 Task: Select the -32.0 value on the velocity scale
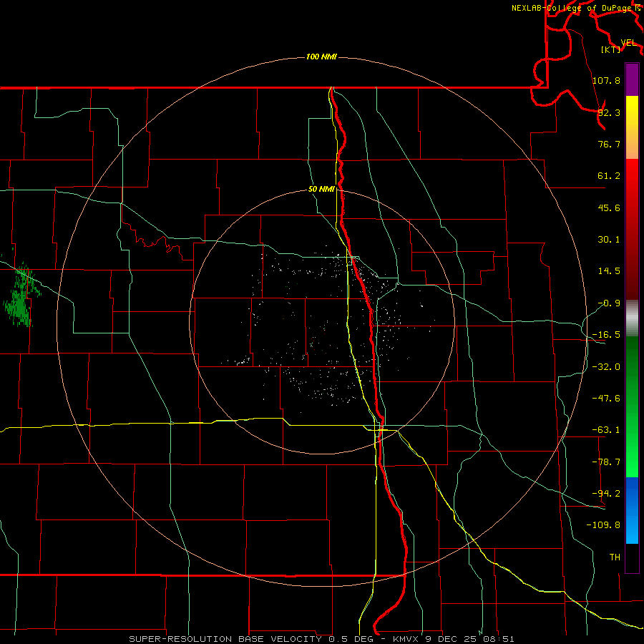[606, 367]
